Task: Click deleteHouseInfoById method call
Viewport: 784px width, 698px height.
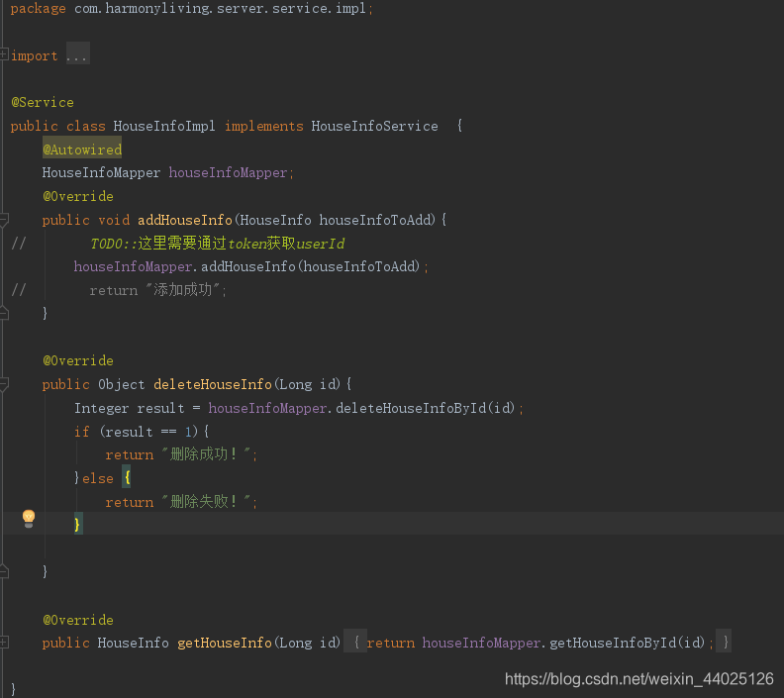Action: 411,408
